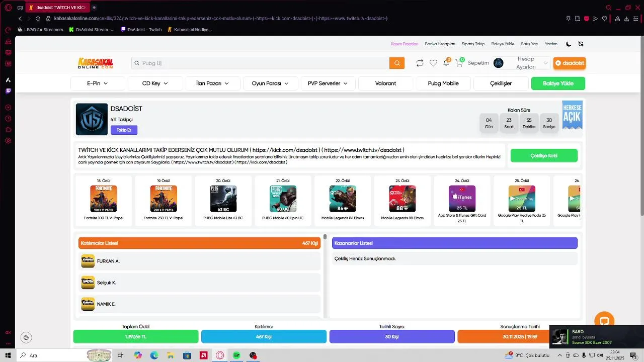644x362 pixels.
Task: Focus the Pubg site search field
Action: 260,63
